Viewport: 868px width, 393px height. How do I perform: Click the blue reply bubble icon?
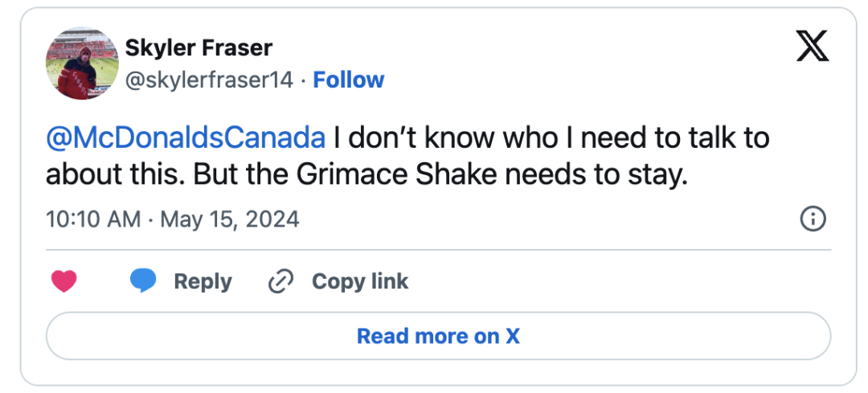144,280
